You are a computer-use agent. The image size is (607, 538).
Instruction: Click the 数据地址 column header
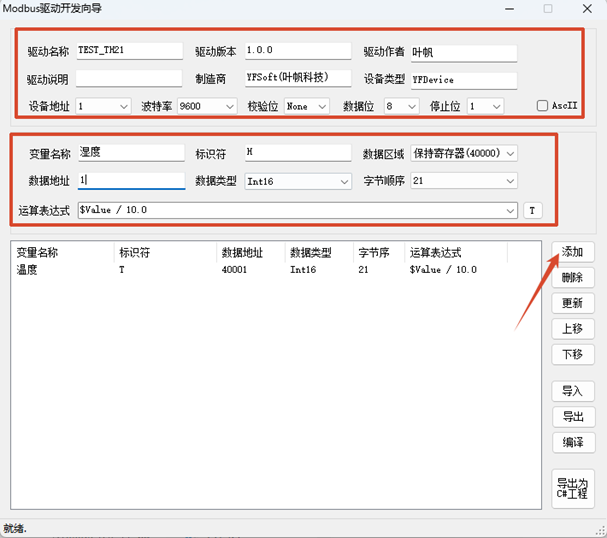251,253
